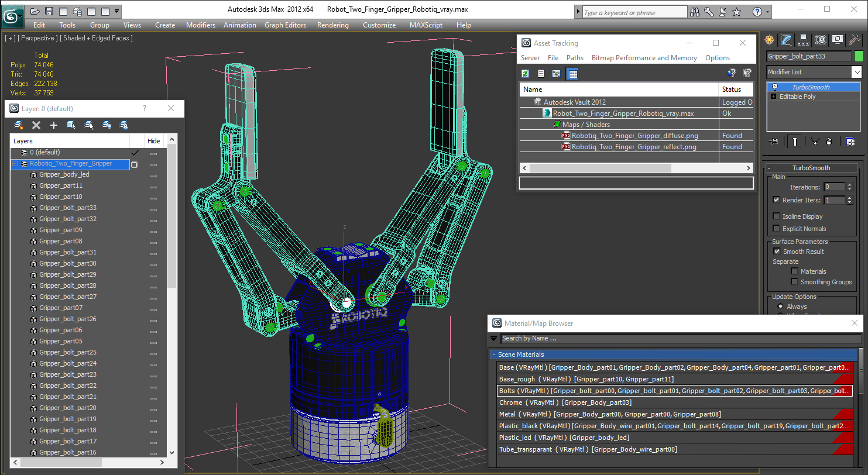Open the Graph Editors menu
Viewport: 868px width, 475px height.
pos(286,25)
